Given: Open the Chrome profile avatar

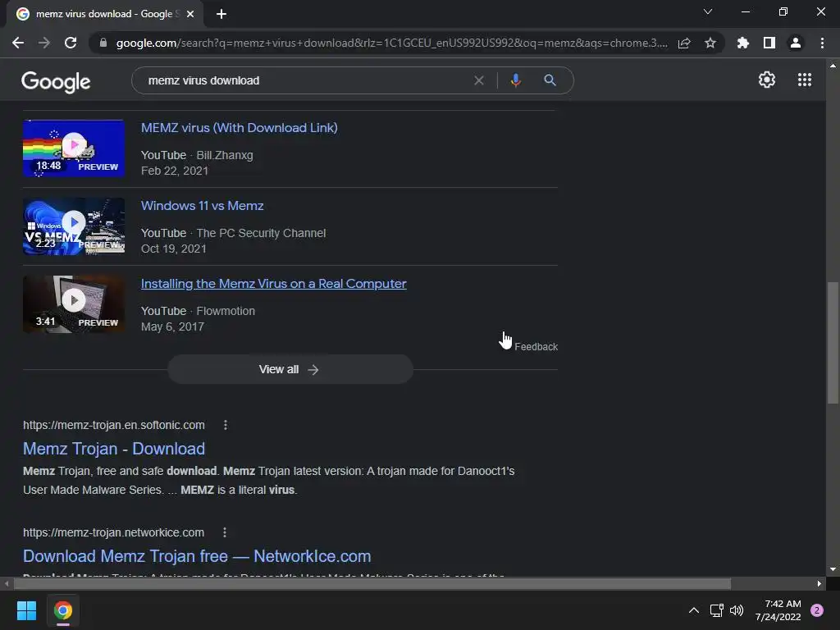Looking at the screenshot, I should point(796,43).
